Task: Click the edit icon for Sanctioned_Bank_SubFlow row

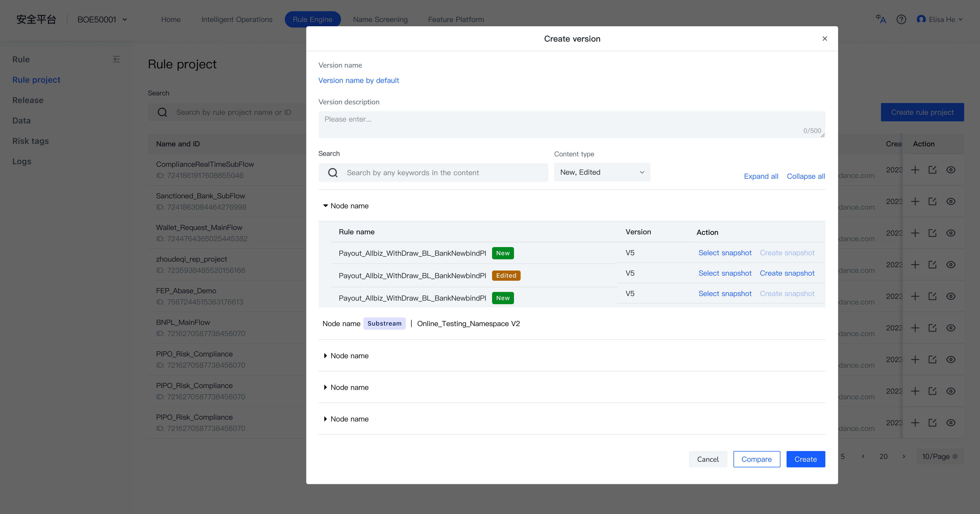Action: pos(933,201)
